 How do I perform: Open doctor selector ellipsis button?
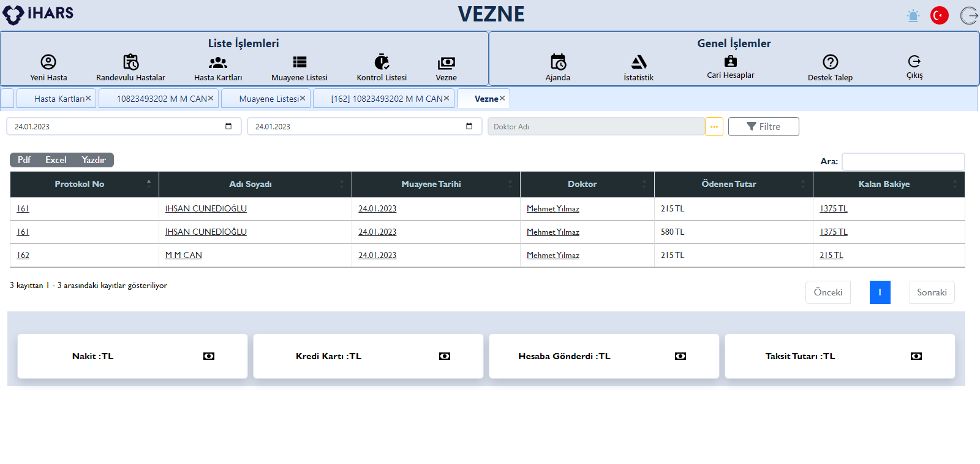pyautogui.click(x=714, y=126)
